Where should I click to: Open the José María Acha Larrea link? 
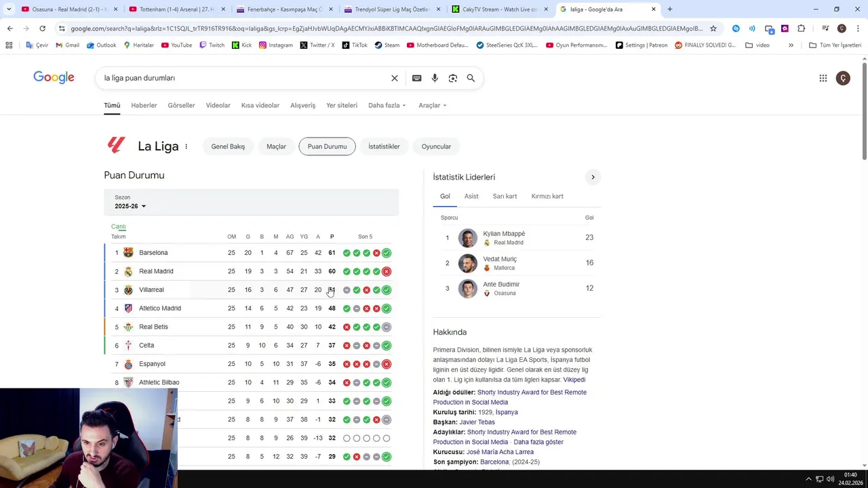point(500,452)
